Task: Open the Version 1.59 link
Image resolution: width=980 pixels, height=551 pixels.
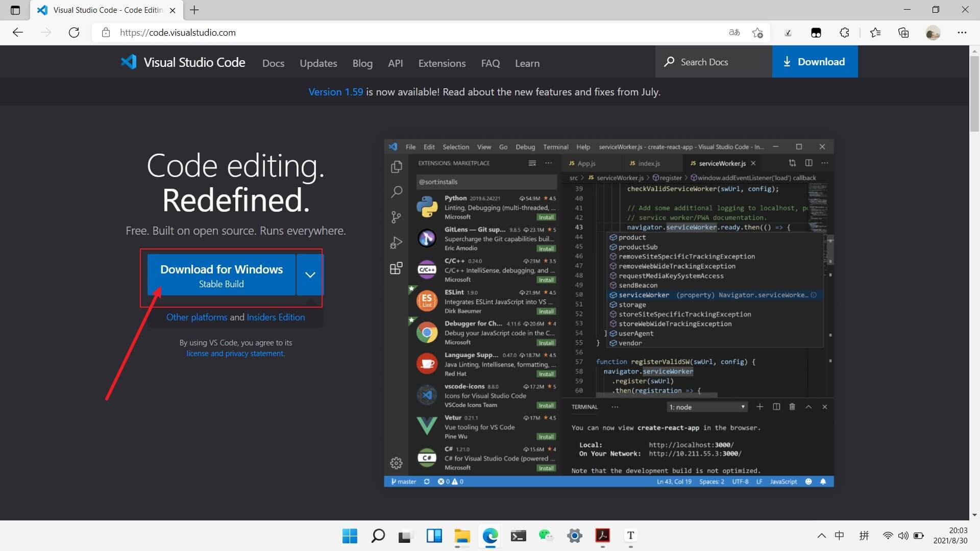Action: [335, 92]
